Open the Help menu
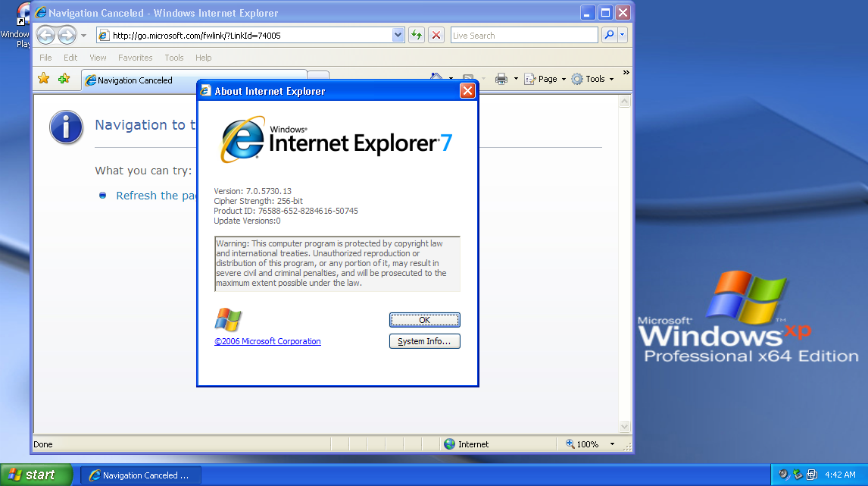Screen dimensions: 868x486 (203, 58)
